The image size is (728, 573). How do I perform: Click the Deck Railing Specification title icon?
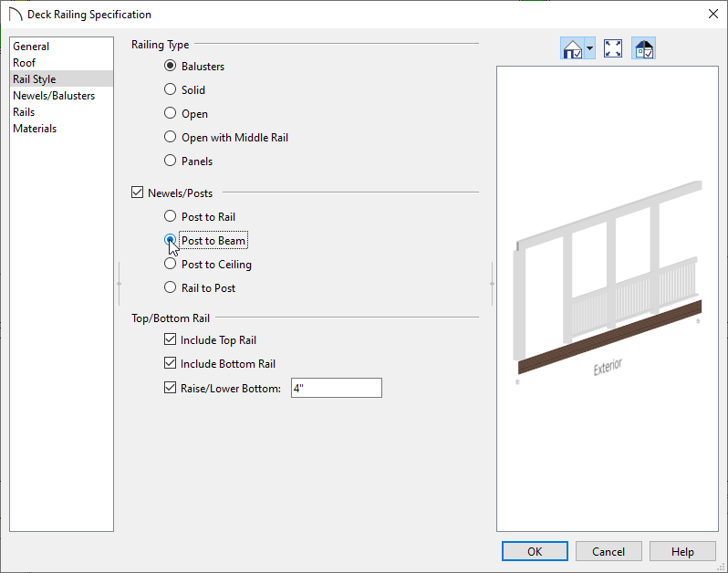(x=16, y=15)
